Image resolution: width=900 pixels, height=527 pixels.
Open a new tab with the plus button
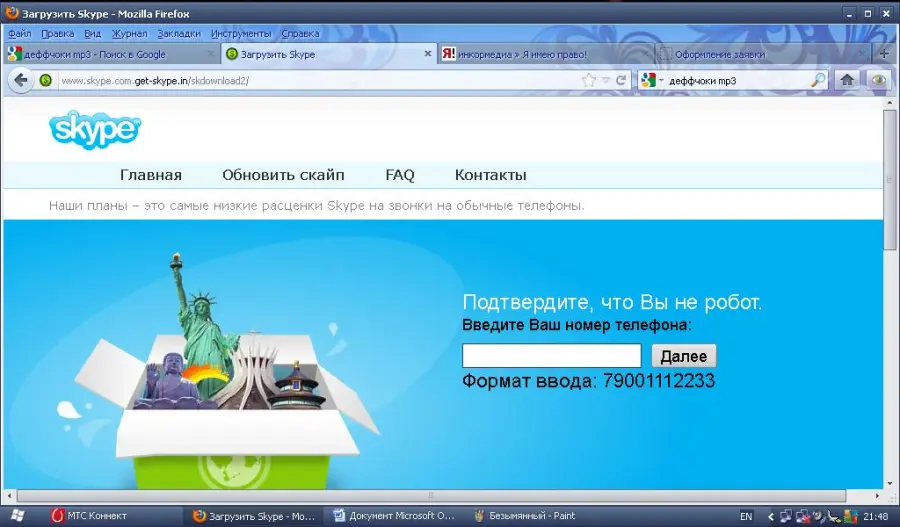point(884,54)
